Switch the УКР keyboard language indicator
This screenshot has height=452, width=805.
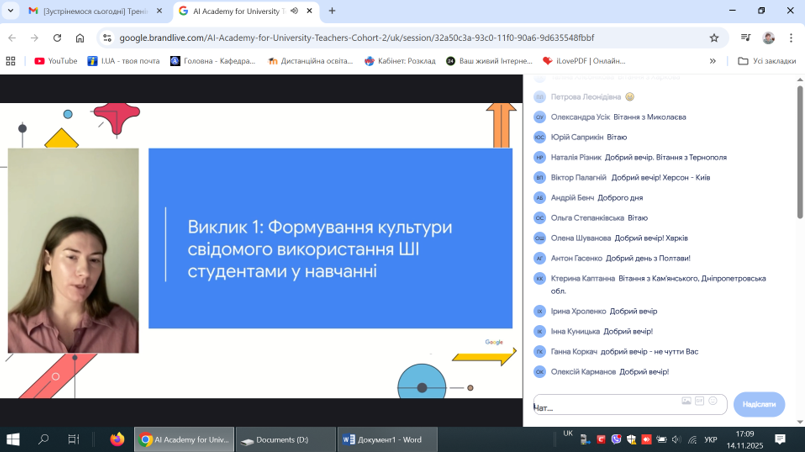click(x=711, y=439)
